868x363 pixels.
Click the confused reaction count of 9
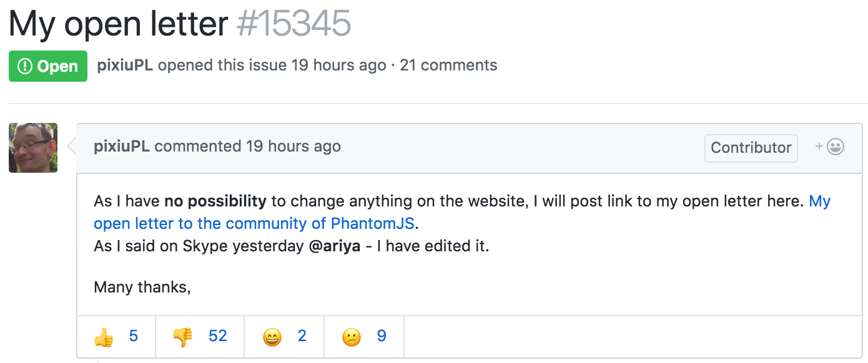[x=382, y=336]
